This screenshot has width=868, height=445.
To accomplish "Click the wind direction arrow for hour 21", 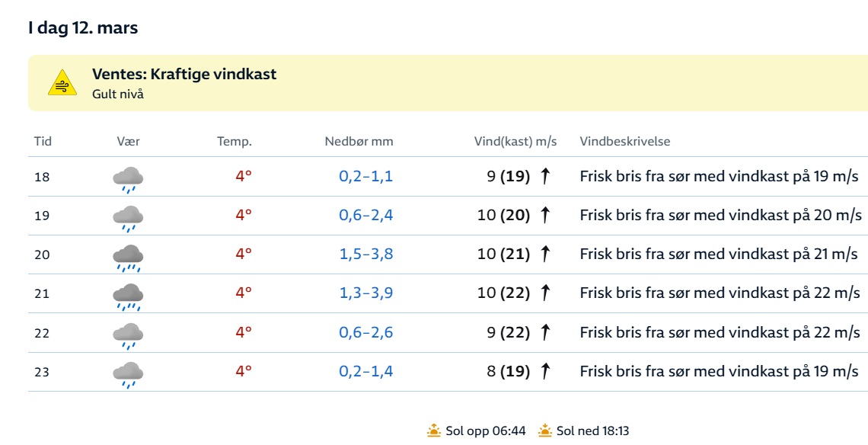I will (544, 293).
